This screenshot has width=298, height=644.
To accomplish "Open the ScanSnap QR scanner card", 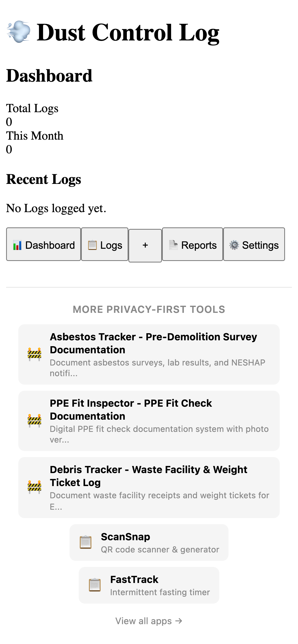I will [x=149, y=542].
